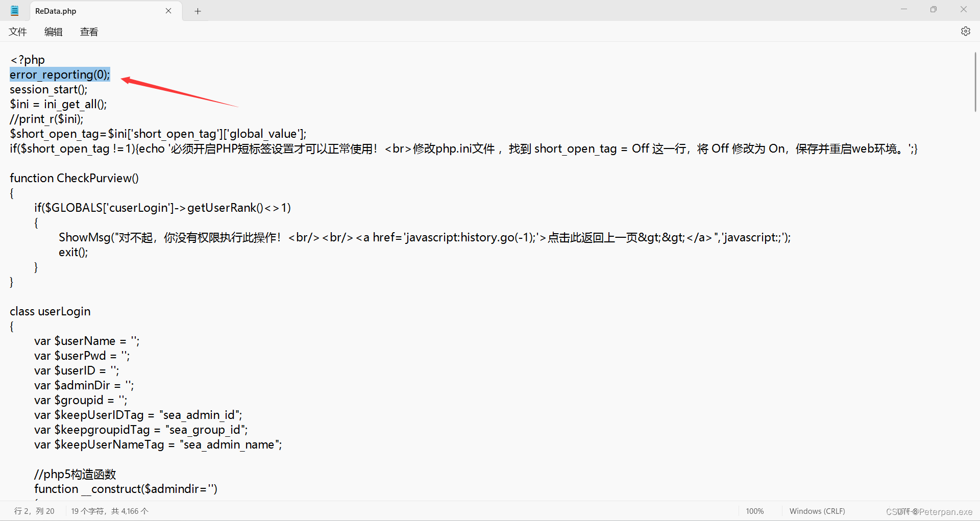The width and height of the screenshot is (980, 521).
Task: Click the $keepgroupidTag line
Action: point(141,430)
